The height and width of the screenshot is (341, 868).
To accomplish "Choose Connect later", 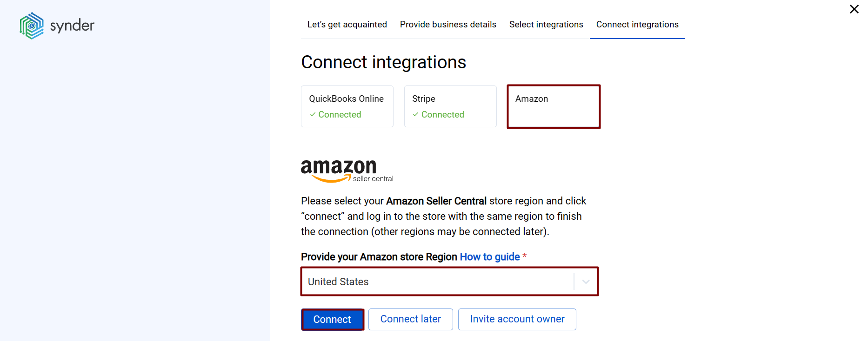I will pyautogui.click(x=410, y=319).
